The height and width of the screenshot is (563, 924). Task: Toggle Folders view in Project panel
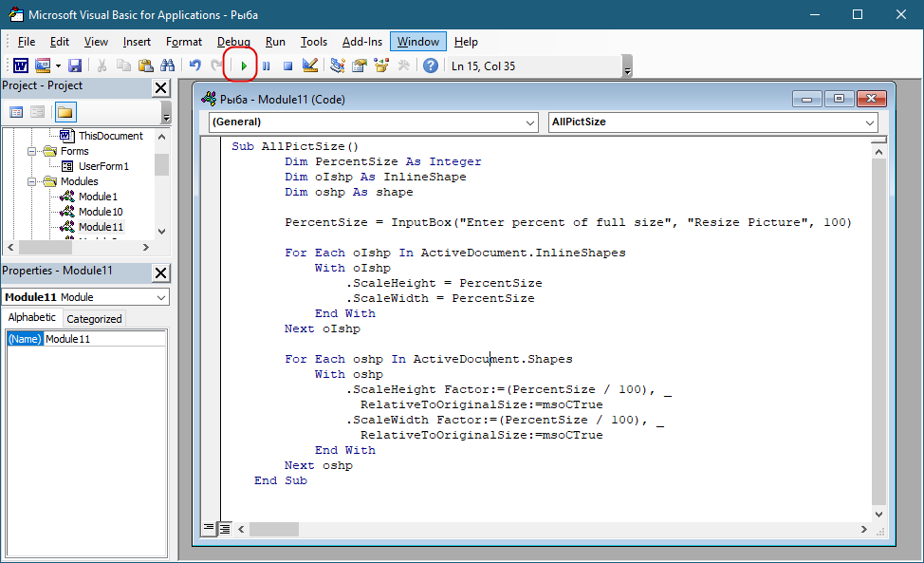65,112
